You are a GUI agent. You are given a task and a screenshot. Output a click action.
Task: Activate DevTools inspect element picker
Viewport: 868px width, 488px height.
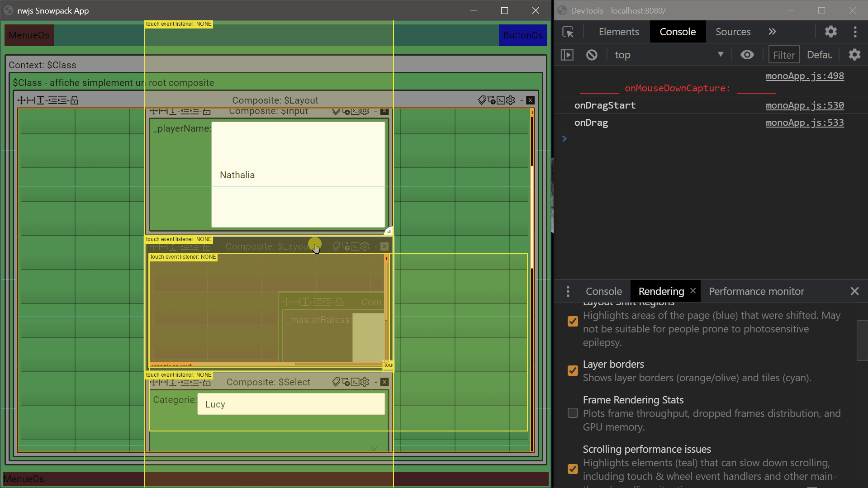click(568, 32)
